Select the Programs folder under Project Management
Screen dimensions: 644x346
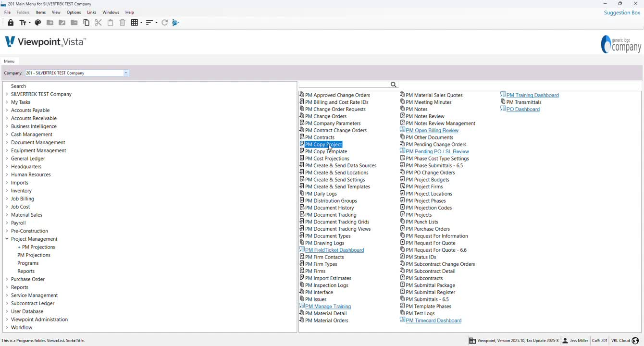28,263
